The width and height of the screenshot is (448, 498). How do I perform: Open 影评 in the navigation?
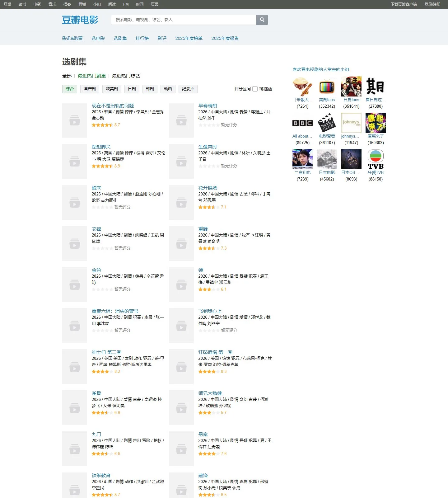(162, 38)
